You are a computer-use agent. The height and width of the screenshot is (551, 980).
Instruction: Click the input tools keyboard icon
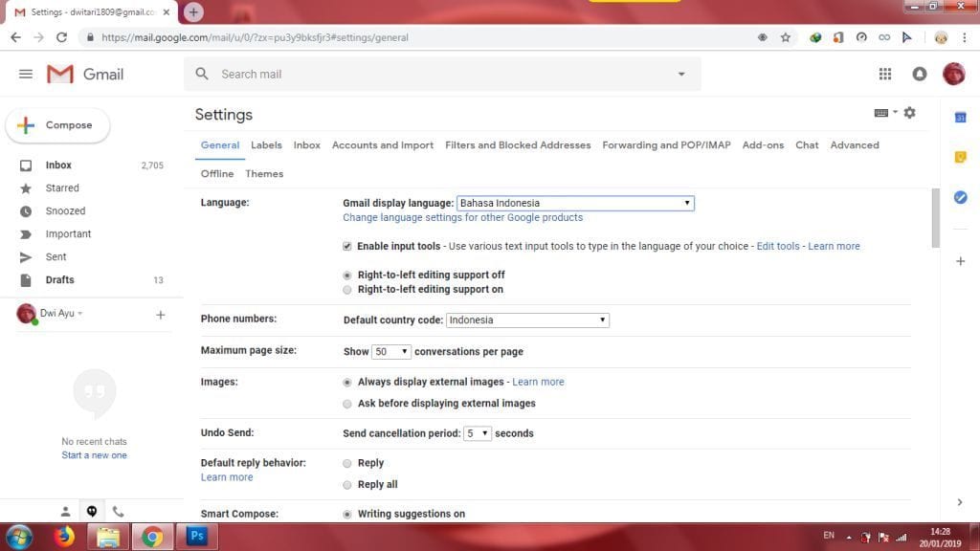(881, 113)
